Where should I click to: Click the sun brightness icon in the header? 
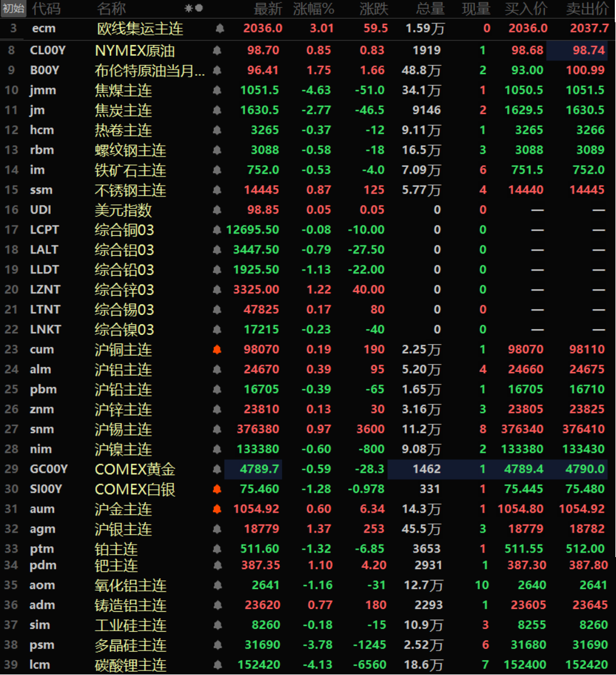187,9
